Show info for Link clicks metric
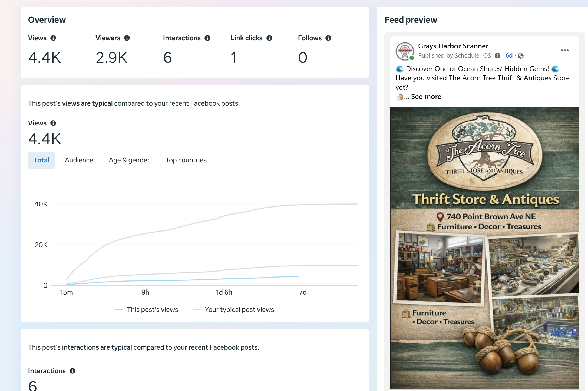The width and height of the screenshot is (588, 391). (x=269, y=38)
